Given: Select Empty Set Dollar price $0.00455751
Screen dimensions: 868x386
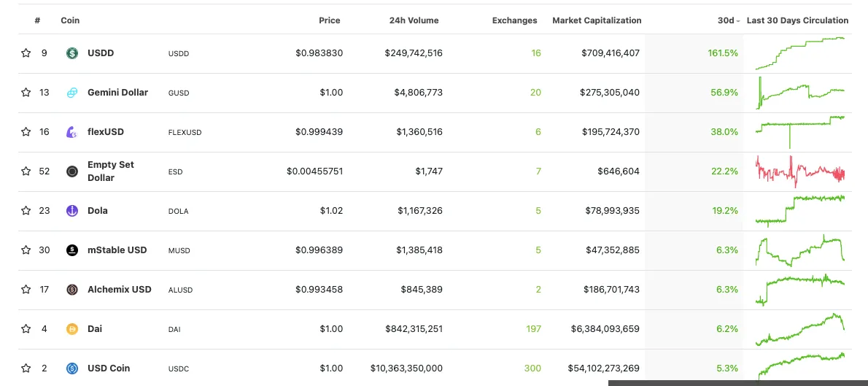Looking at the screenshot, I should (x=314, y=171).
